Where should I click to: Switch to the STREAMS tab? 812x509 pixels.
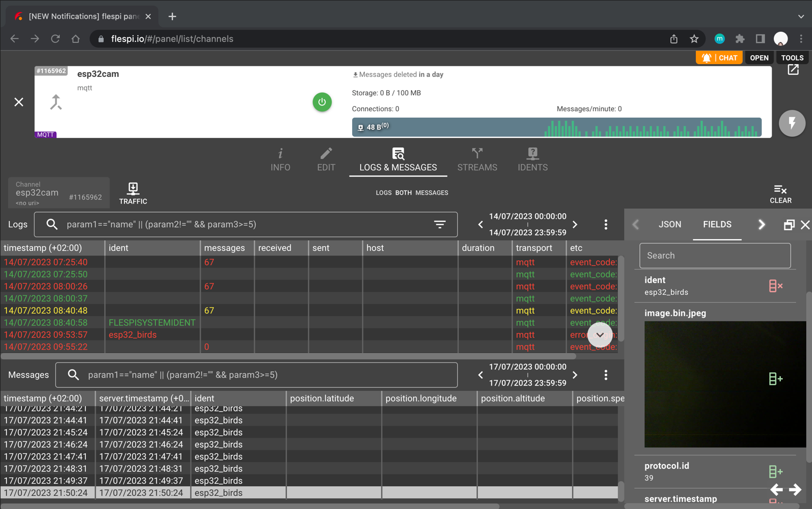click(477, 160)
